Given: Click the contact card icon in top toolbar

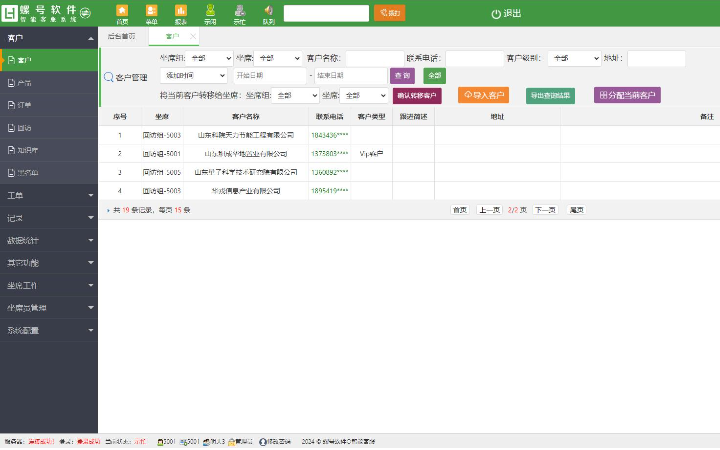Looking at the screenshot, I should [x=152, y=14].
